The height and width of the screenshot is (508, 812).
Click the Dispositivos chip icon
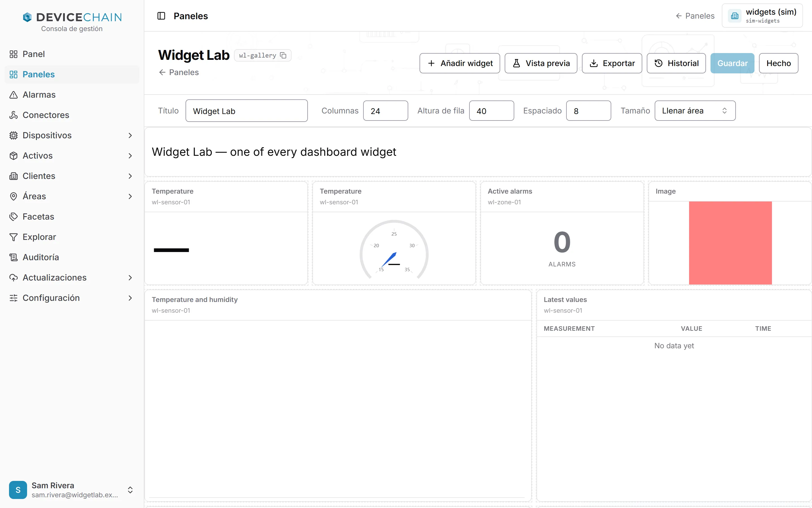pos(14,135)
